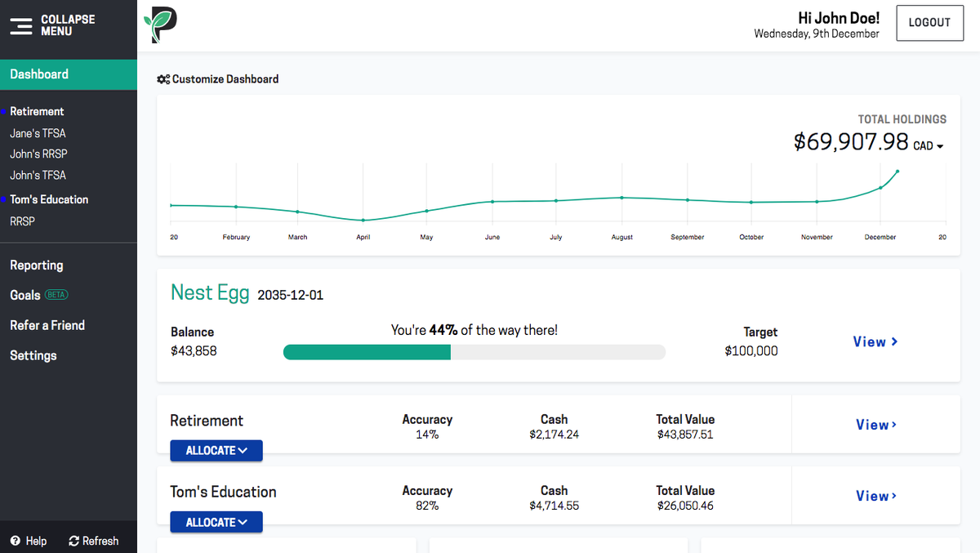The width and height of the screenshot is (980, 553).
Task: Click Tom's Education total value $26,050.46
Action: 685,506
